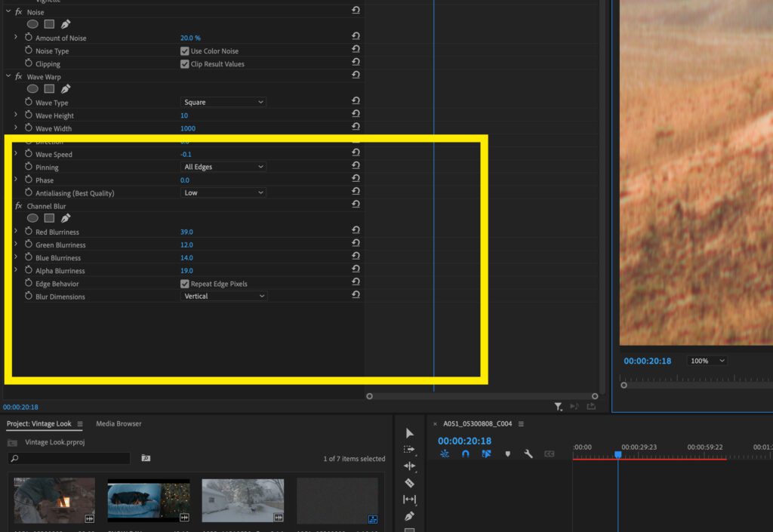Uncheck Repeat Edge Pixels for Channel Blur
Screen dimensions: 773x532
click(x=184, y=283)
